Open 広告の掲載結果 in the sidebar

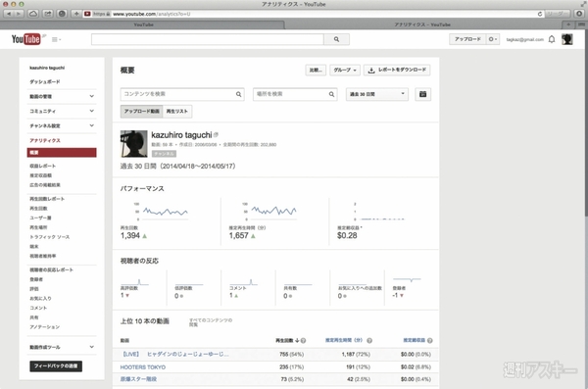(x=45, y=185)
